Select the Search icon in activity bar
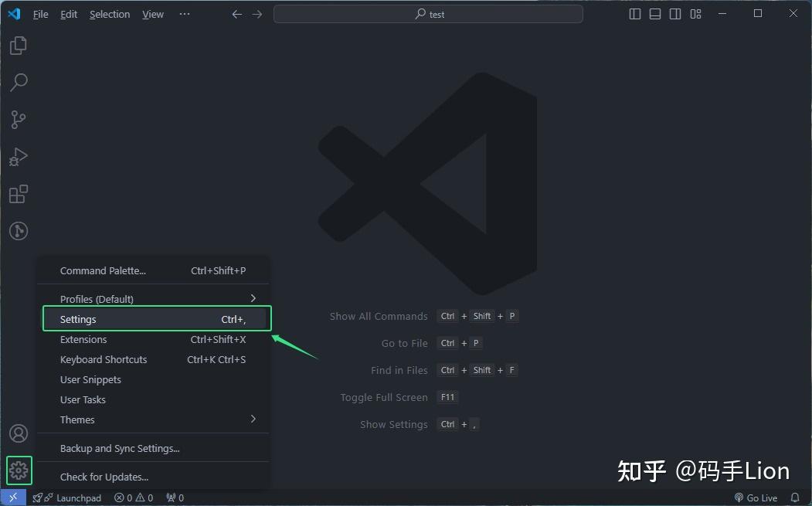 [18, 82]
